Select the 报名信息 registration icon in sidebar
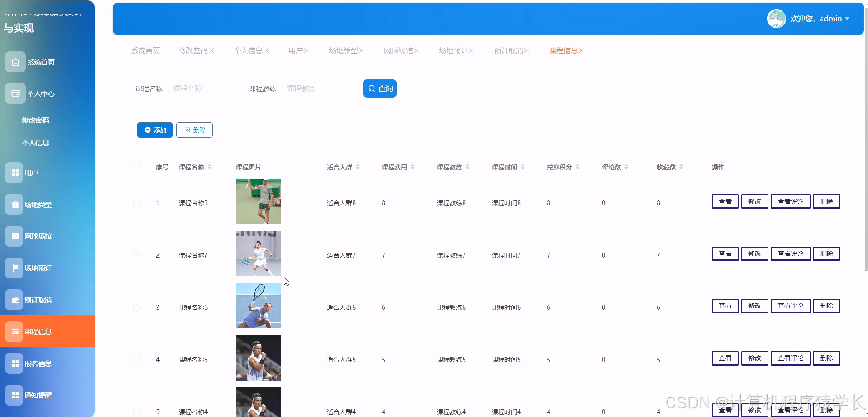Image resolution: width=868 pixels, height=417 pixels. [14, 363]
